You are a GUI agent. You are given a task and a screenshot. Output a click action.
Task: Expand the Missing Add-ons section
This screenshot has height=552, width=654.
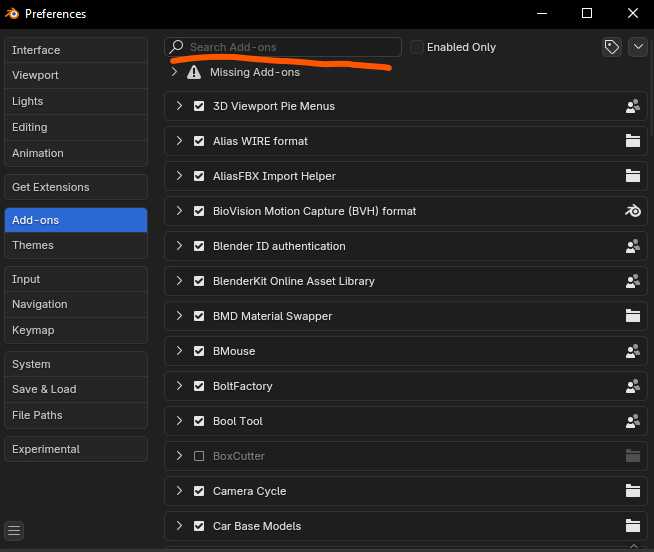coord(174,72)
